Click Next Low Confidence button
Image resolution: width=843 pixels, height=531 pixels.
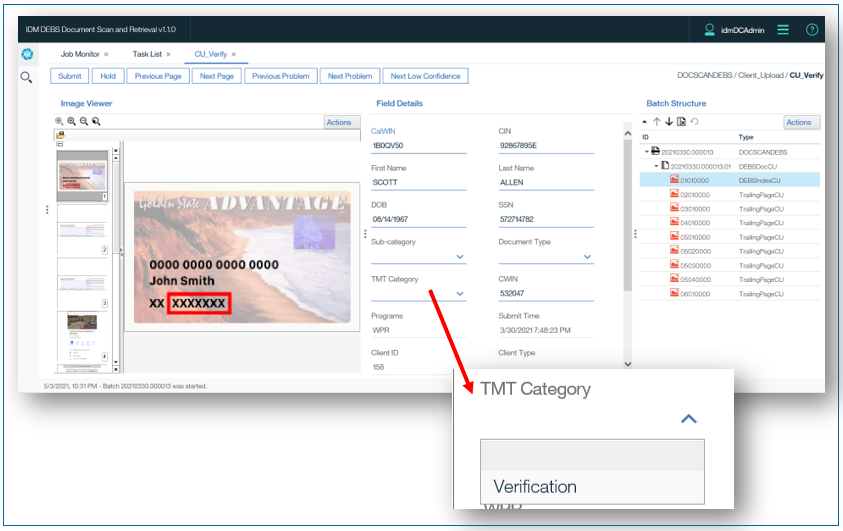[x=425, y=76]
